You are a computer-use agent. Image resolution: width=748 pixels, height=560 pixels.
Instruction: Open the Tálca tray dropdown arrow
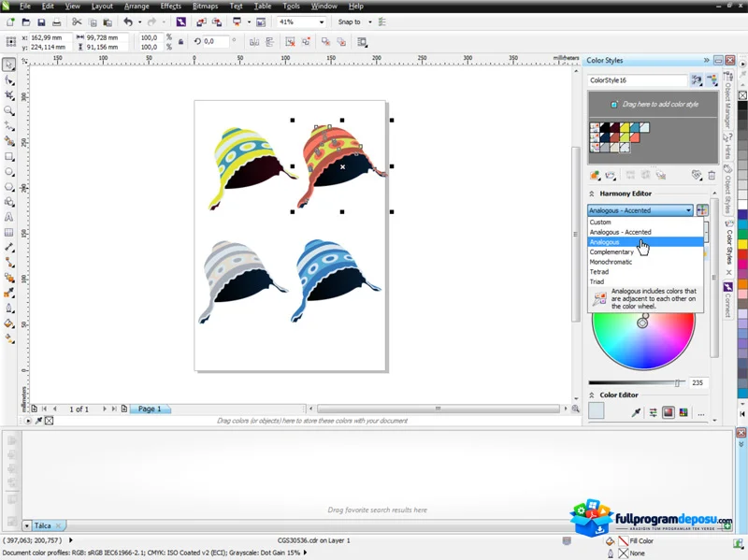coord(27,525)
